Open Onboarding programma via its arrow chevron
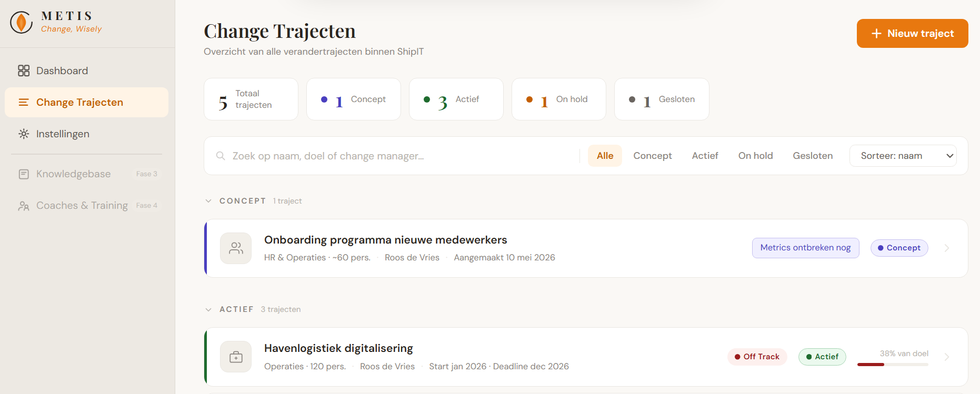 click(947, 248)
